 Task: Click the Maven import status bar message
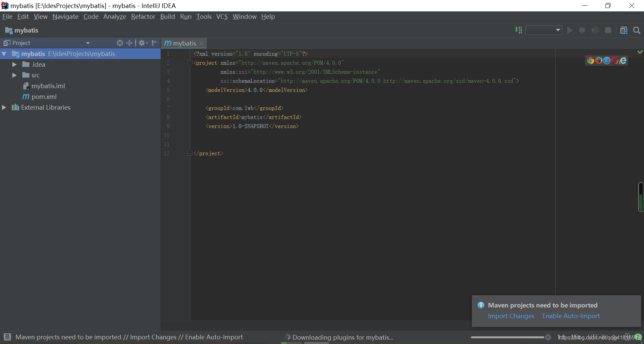coord(129,337)
